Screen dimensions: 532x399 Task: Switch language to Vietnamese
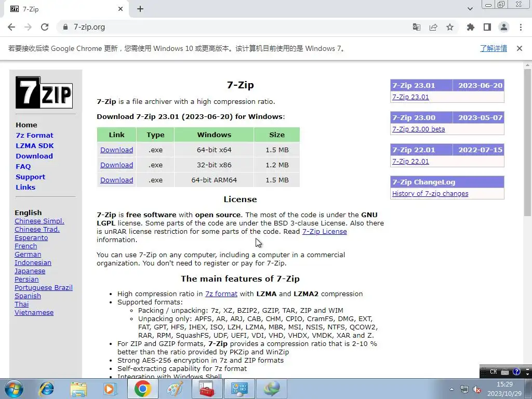pos(34,312)
